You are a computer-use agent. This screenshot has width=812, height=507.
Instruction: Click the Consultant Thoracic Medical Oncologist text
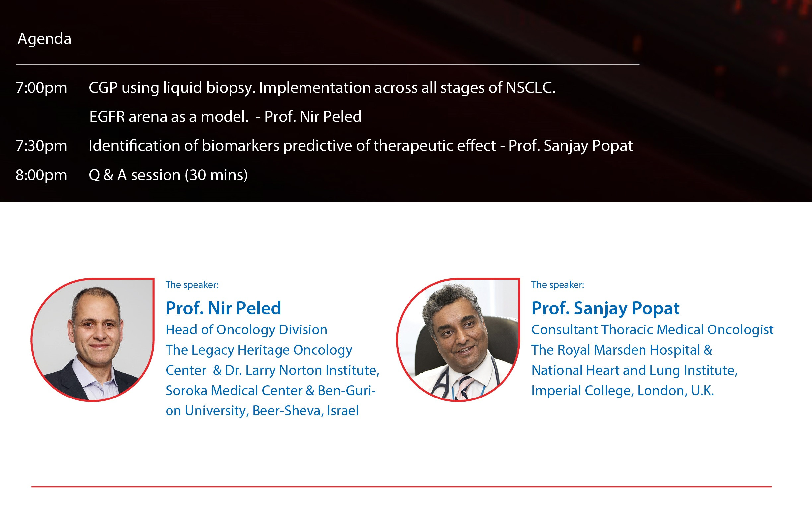coord(652,330)
